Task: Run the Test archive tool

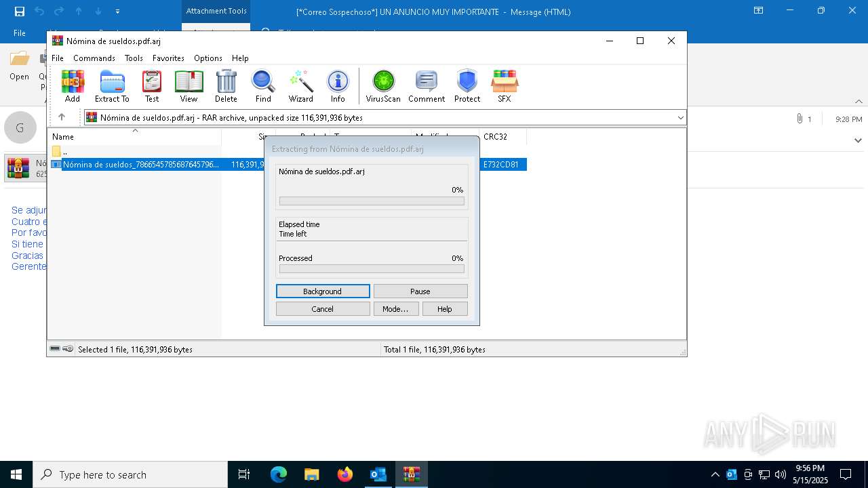Action: coord(152,86)
